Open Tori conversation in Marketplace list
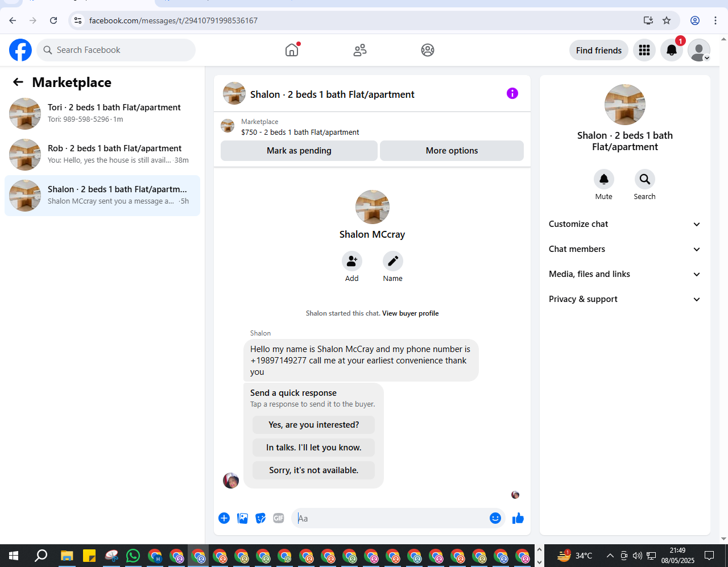728x567 pixels. pyautogui.click(x=102, y=114)
